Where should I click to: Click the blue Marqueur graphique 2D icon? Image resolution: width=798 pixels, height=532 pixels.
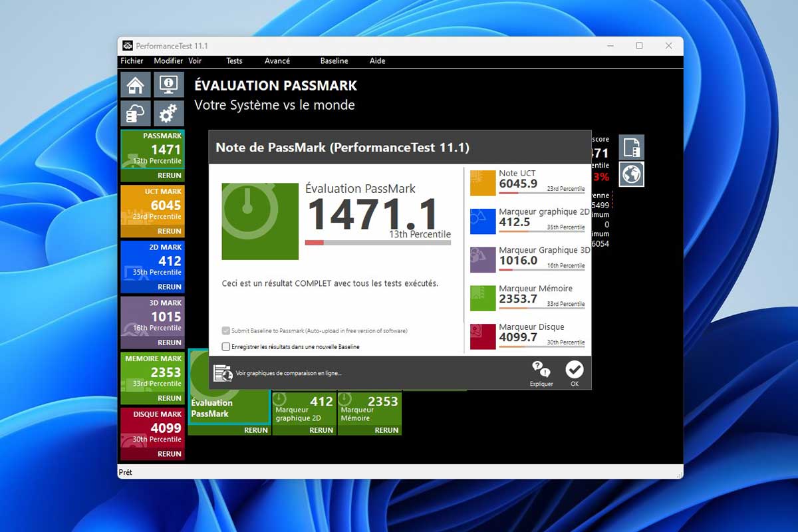point(483,221)
